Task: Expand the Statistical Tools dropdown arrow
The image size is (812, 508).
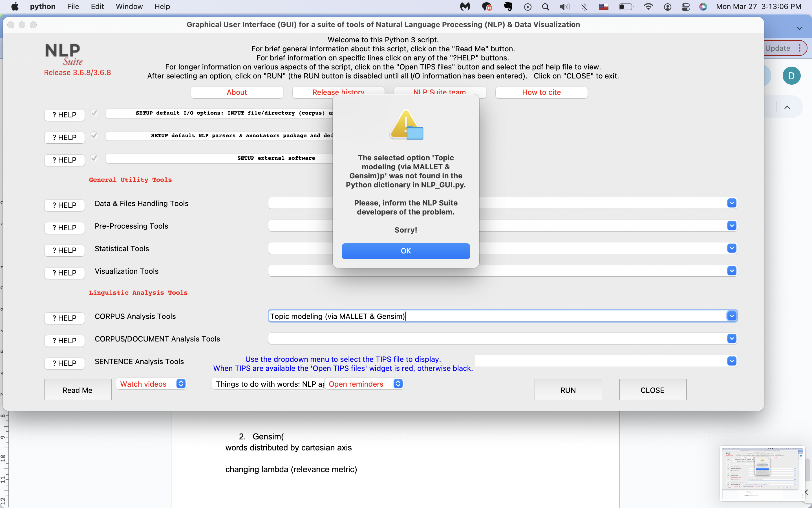Action: click(x=732, y=248)
